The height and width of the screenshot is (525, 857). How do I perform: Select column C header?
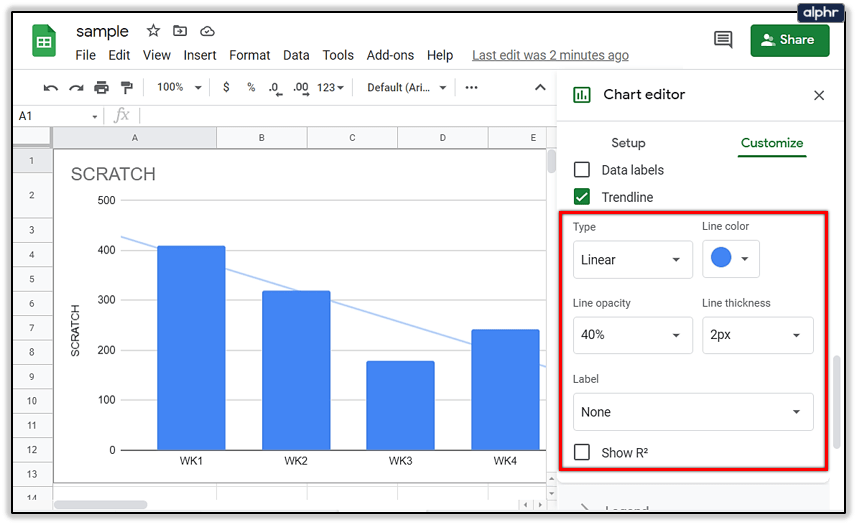tap(352, 138)
